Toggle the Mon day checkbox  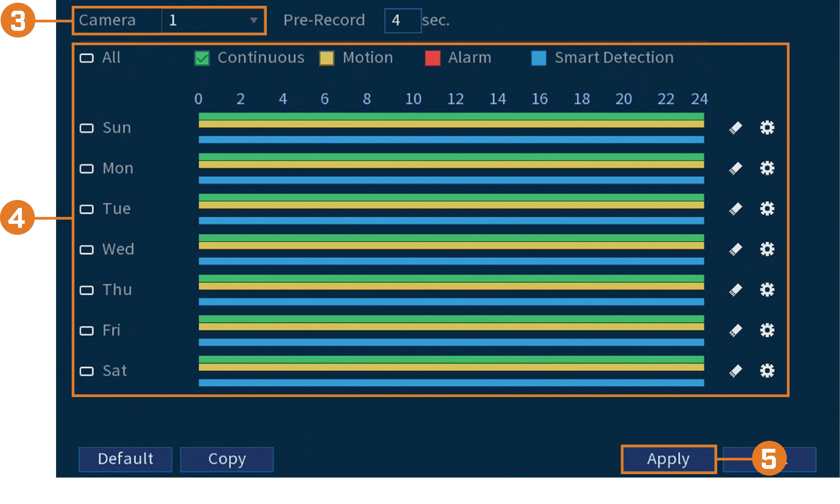(x=87, y=169)
